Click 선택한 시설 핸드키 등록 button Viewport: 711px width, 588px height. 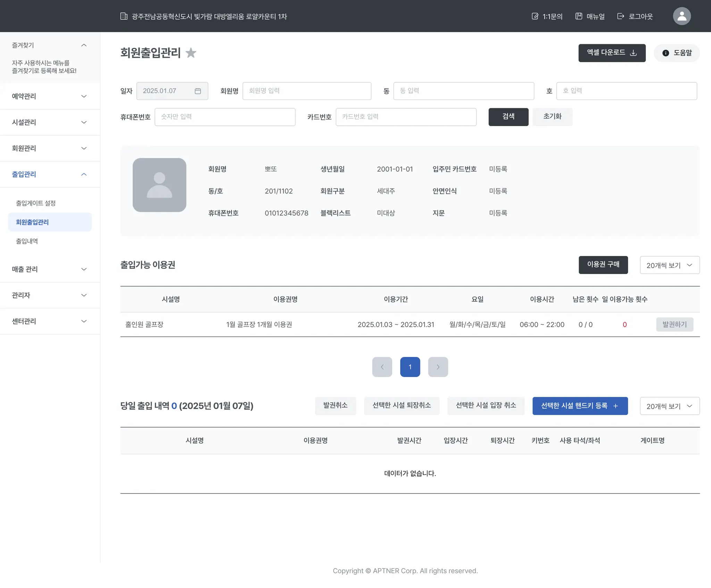point(580,406)
